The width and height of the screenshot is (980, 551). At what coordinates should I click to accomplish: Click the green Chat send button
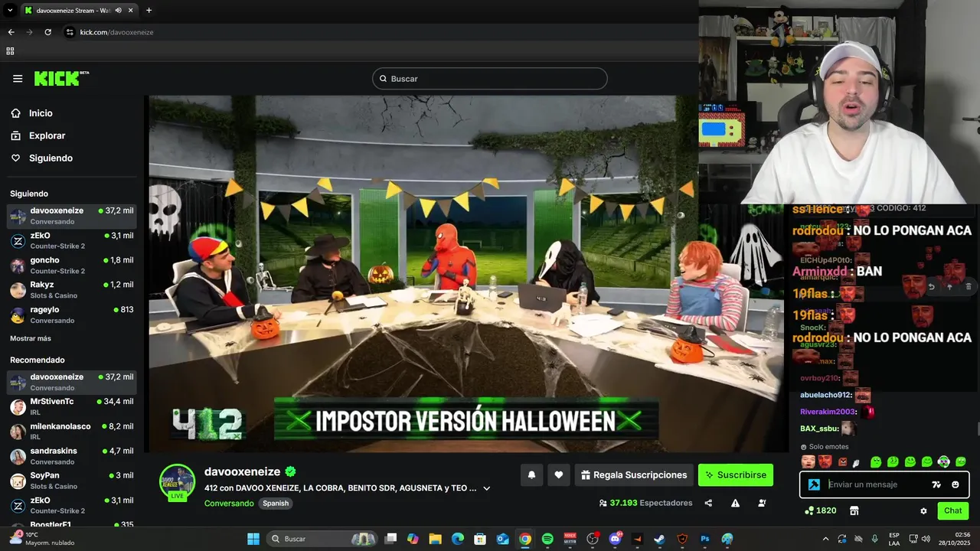(x=953, y=510)
